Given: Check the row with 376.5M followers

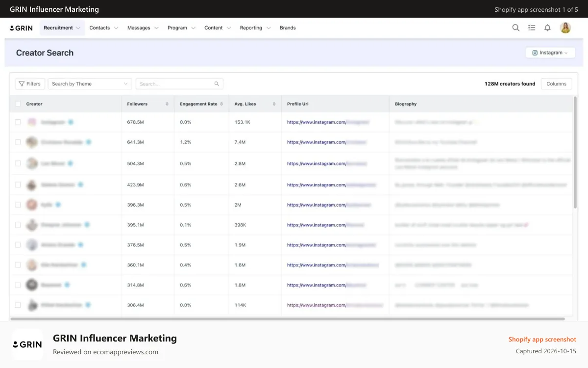Looking at the screenshot, I should click(x=18, y=245).
